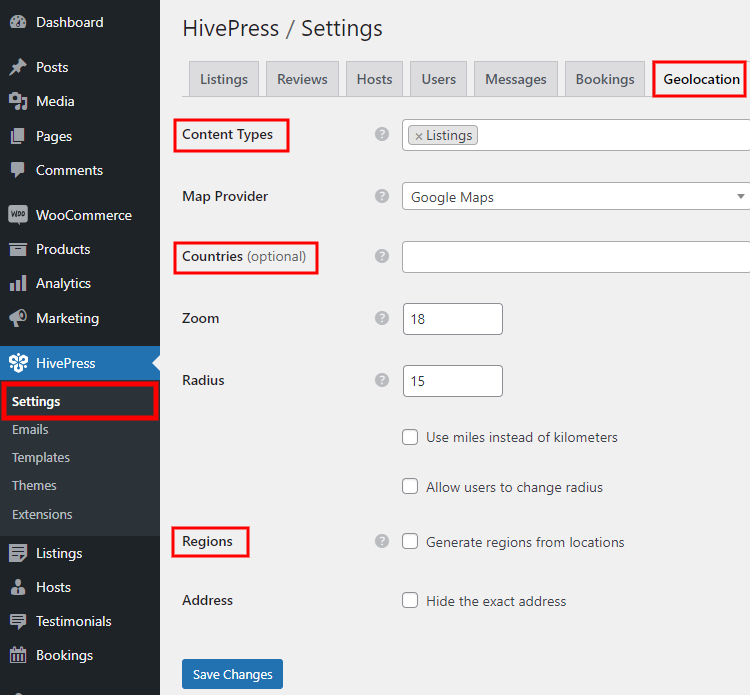
Task: Show help tooltip for Countries
Action: (382, 256)
